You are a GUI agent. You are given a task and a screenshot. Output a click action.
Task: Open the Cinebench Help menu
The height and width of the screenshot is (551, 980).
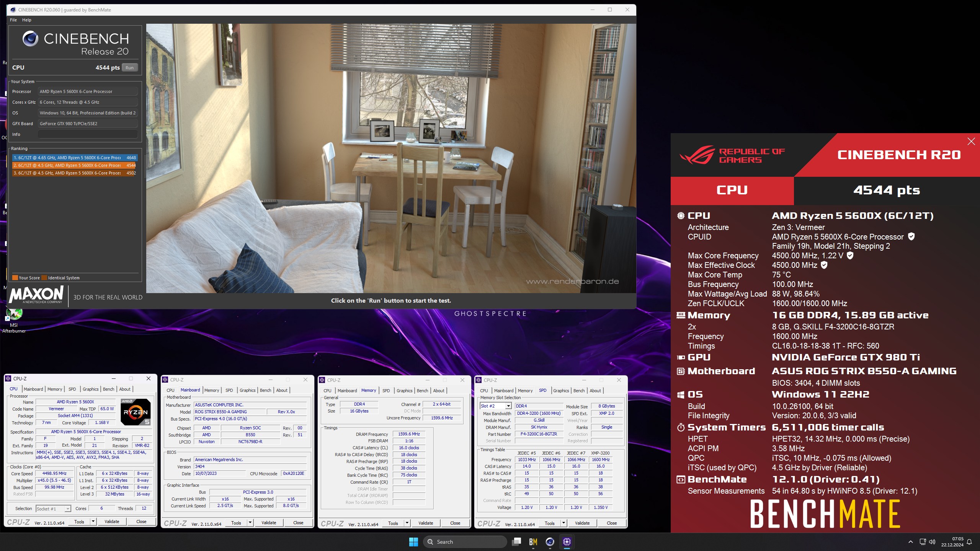[x=27, y=20]
